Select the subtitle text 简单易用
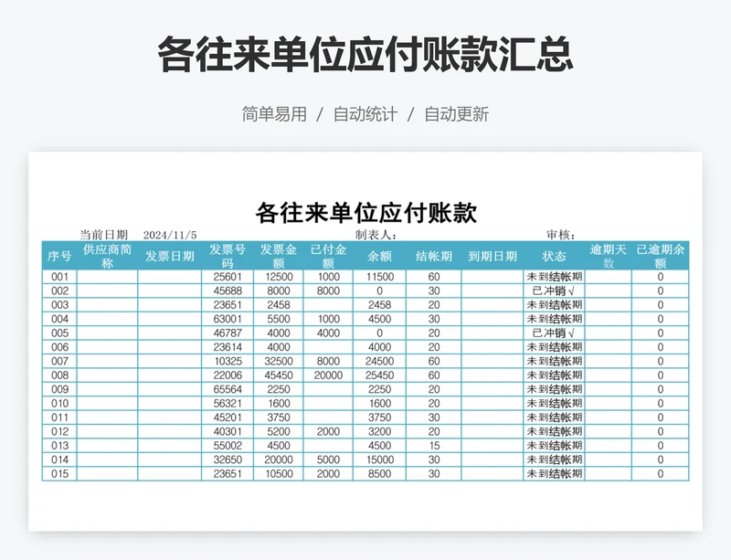Screen dimensions: 731x560 [x=274, y=114]
